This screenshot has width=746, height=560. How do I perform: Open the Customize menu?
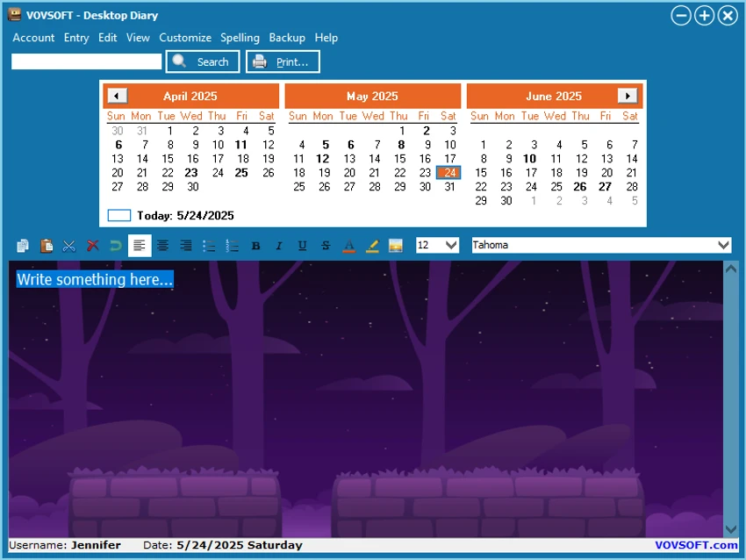(x=185, y=38)
